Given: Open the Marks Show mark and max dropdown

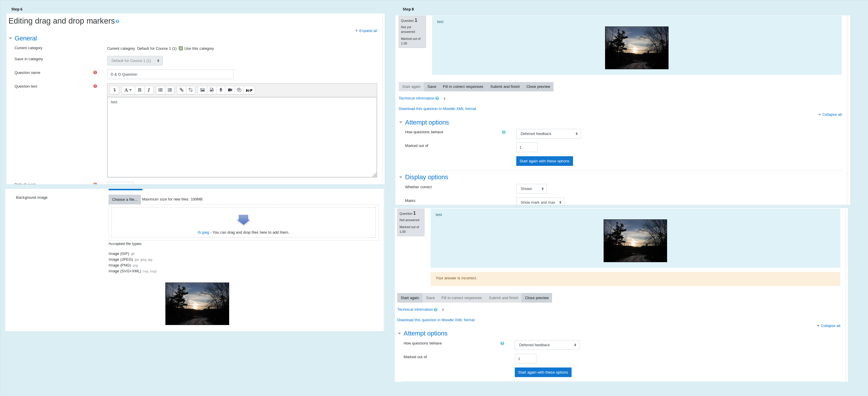Looking at the screenshot, I should pyautogui.click(x=540, y=202).
